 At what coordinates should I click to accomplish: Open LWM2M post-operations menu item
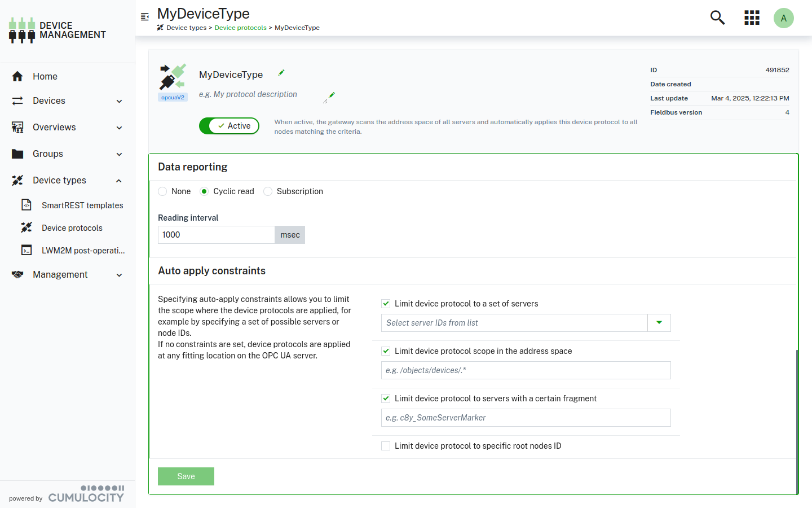pos(83,251)
